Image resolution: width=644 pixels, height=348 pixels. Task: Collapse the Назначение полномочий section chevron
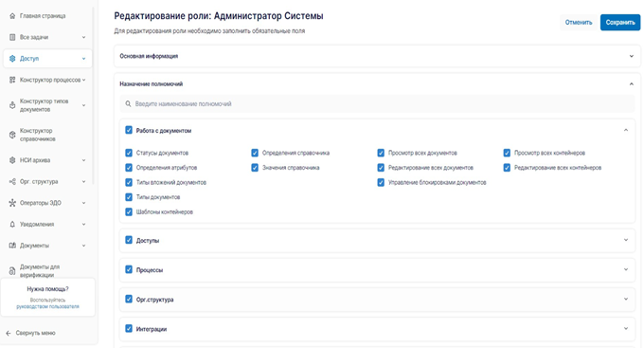point(632,83)
